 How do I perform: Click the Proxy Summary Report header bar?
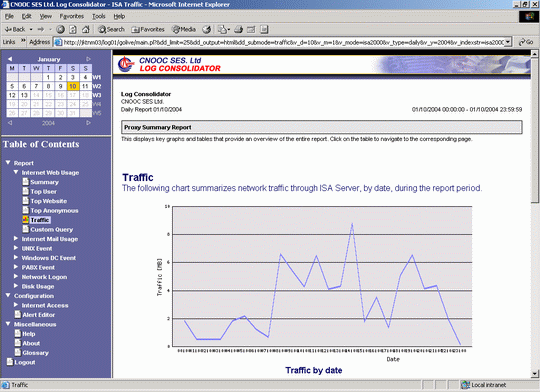pos(322,127)
